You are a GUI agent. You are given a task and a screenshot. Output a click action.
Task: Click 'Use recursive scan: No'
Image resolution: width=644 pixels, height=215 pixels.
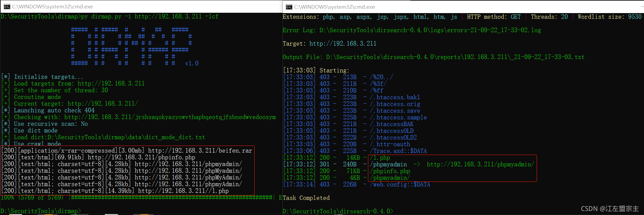tap(45, 124)
